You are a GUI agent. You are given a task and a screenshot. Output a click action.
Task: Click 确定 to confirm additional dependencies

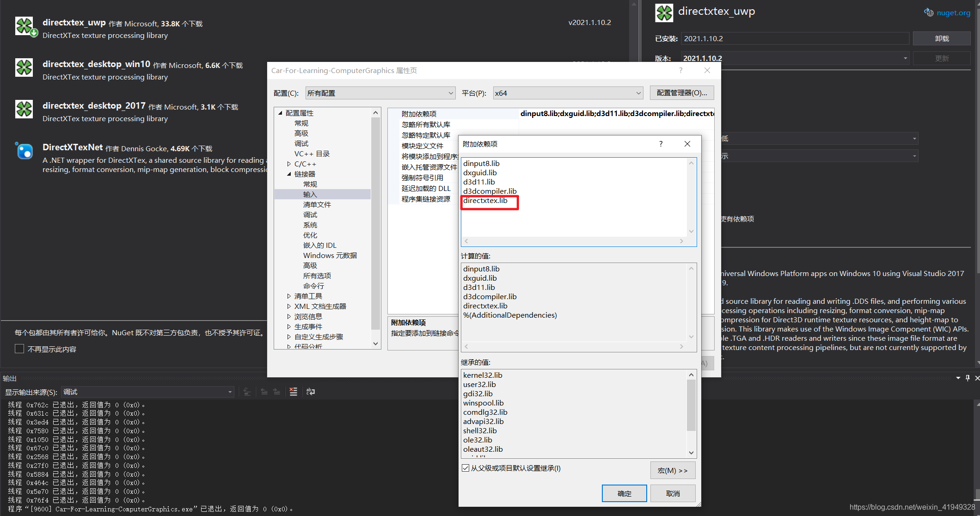624,493
